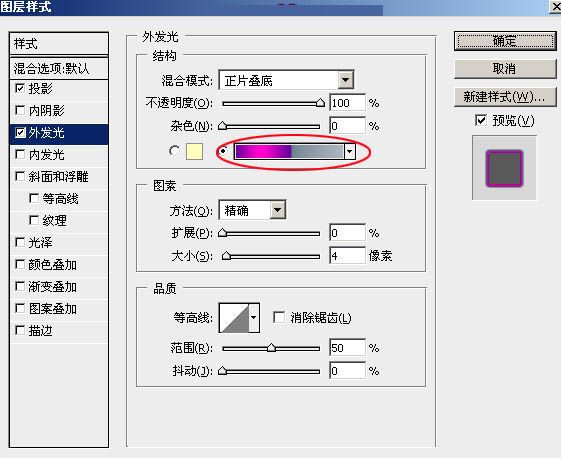The width and height of the screenshot is (561, 458).
Task: Enable the 光泽 checkbox
Action: [20, 242]
